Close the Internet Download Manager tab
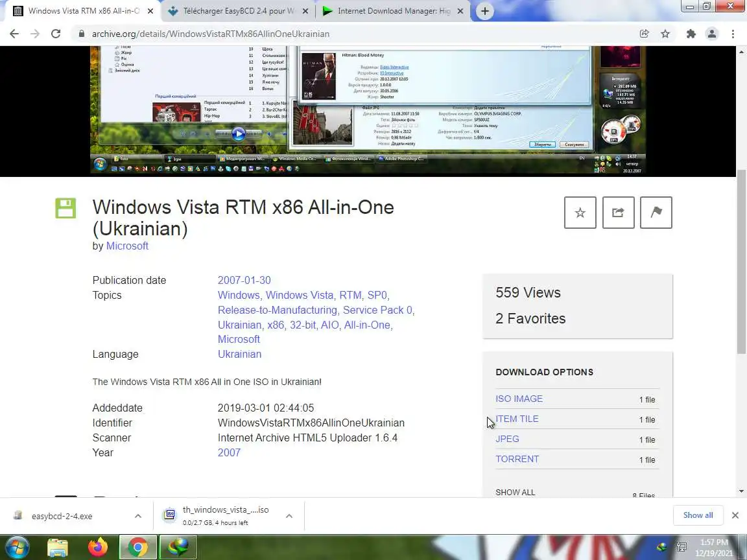747x560 pixels. [x=460, y=11]
